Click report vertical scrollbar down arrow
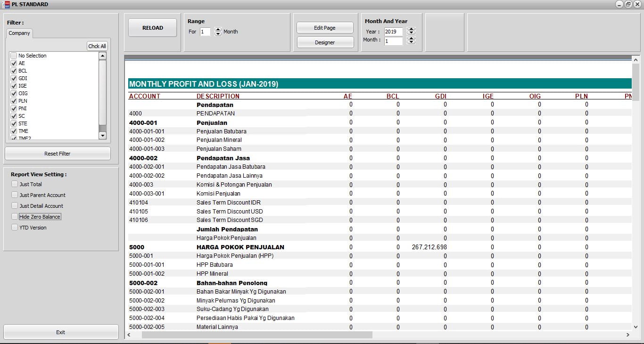Viewport: 644px width, 344px height. (636, 327)
